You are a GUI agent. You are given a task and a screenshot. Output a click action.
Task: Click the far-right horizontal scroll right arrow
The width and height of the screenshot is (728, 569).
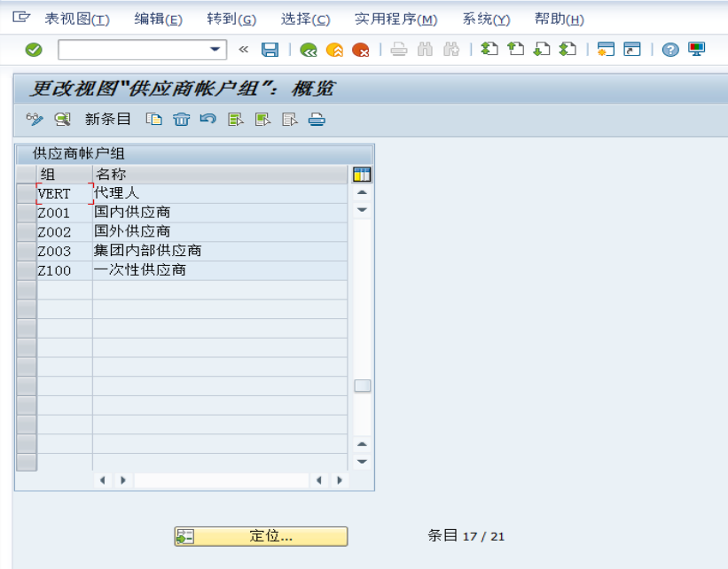(x=340, y=480)
